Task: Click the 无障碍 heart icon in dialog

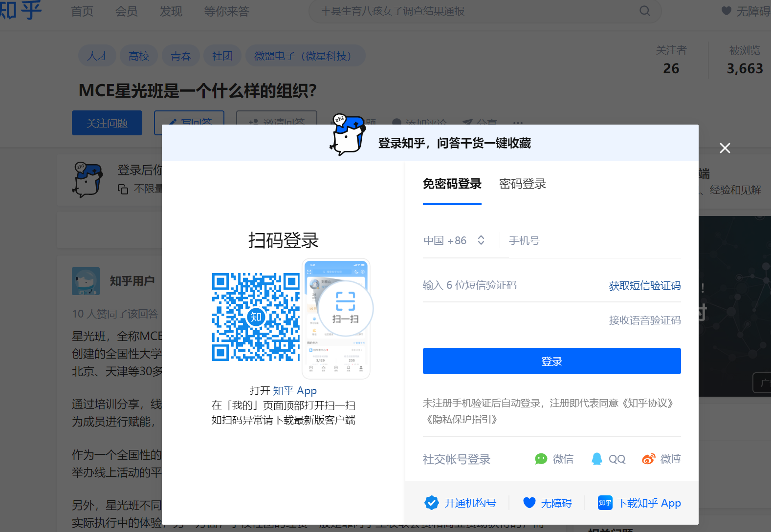Action: point(529,503)
